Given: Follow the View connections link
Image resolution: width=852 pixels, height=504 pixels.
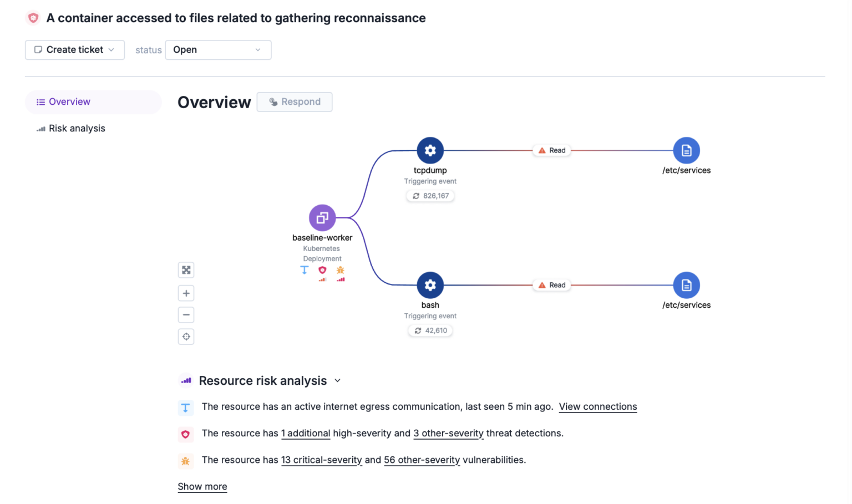Looking at the screenshot, I should coord(598,407).
